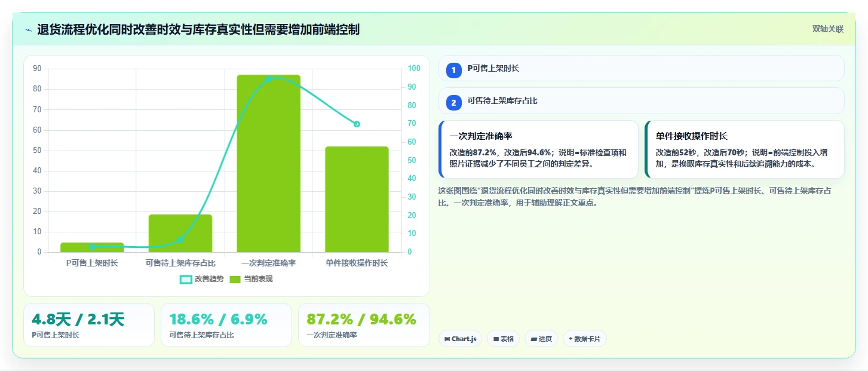Click the icon inside the Chart.js tag

point(447,339)
